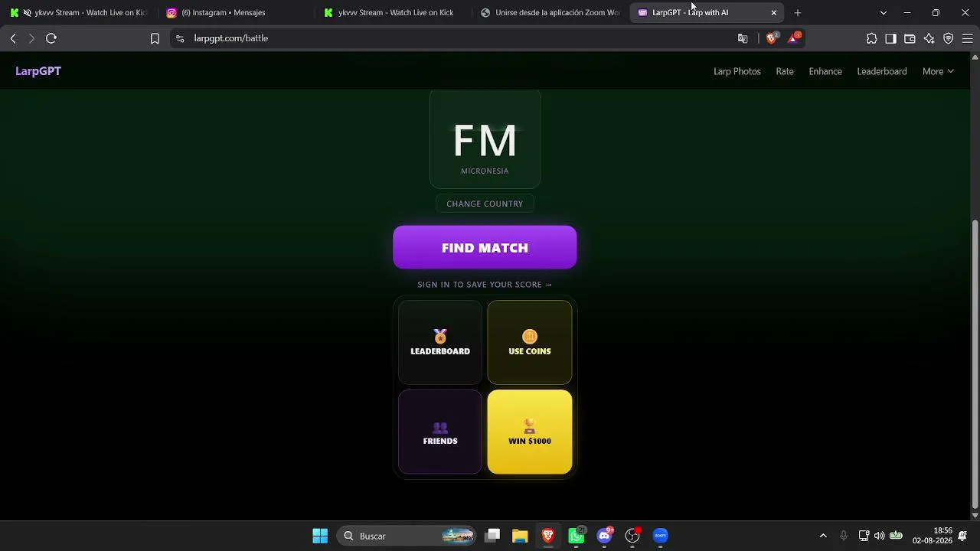Open Rate nav link
Viewport: 980px width, 551px height.
tap(785, 71)
